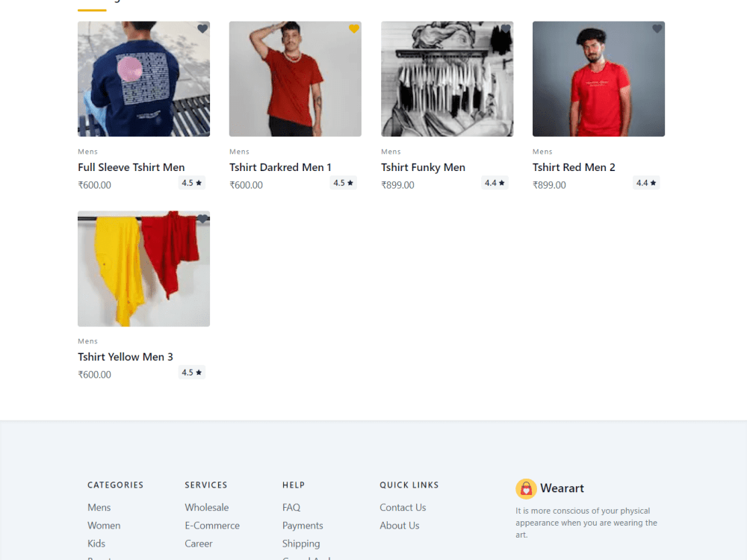
Task: Click the Wearart tagline description text
Action: [586, 523]
